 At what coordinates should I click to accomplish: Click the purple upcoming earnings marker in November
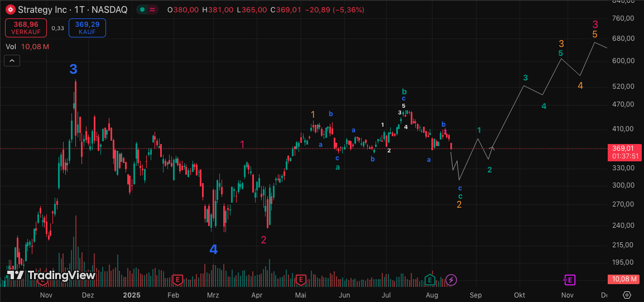[x=569, y=279]
